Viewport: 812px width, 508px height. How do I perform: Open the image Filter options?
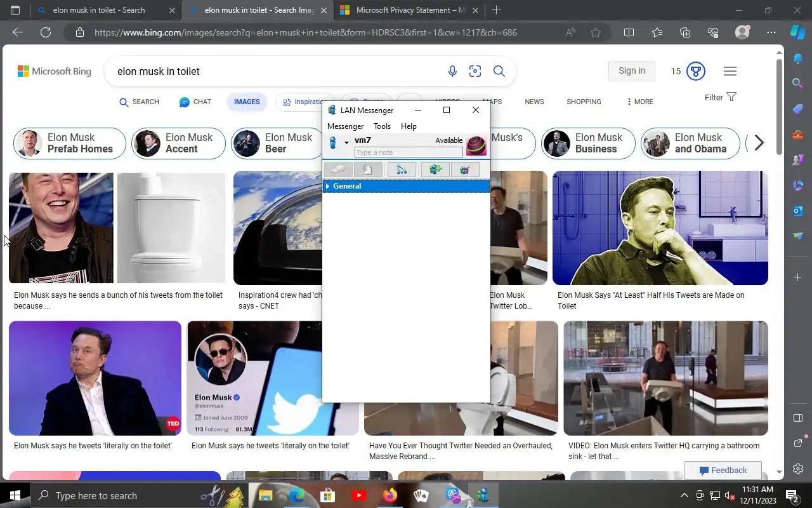(720, 97)
